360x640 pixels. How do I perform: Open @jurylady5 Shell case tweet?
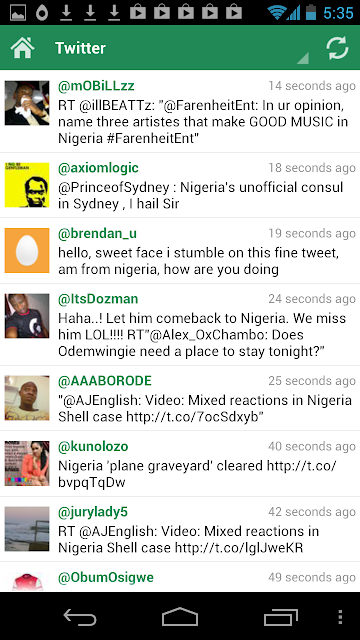click(189, 540)
